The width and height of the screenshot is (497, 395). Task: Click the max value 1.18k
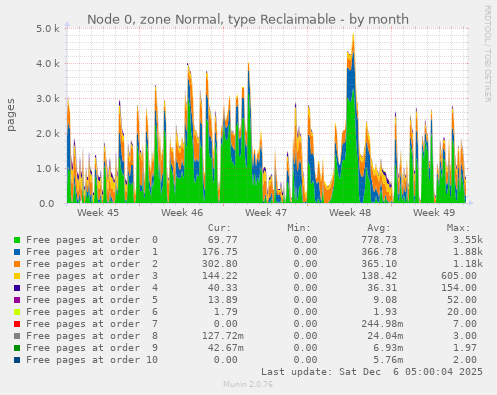point(468,264)
